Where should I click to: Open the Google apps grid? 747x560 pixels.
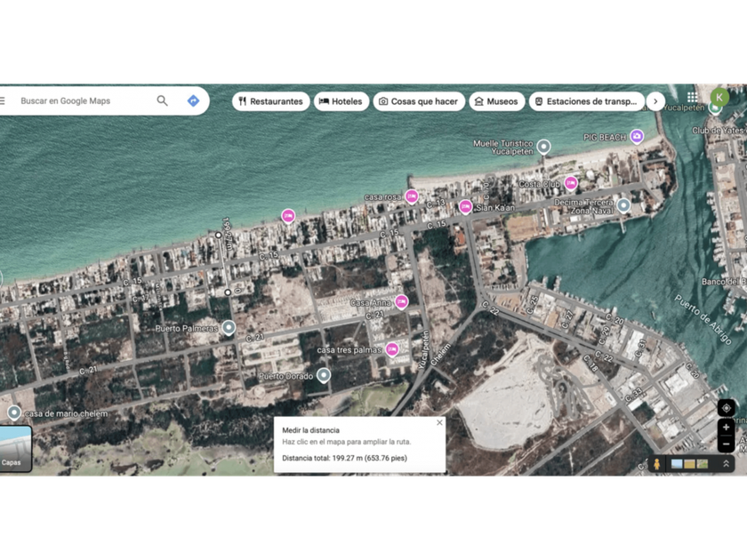[x=692, y=97]
